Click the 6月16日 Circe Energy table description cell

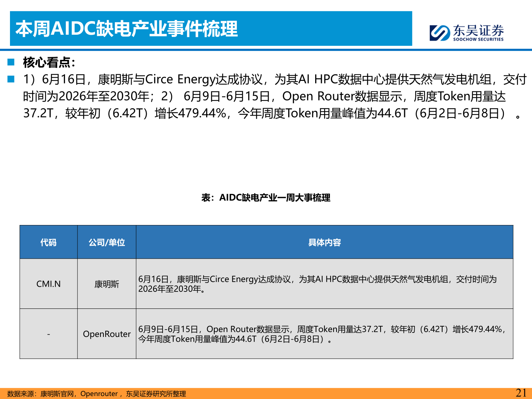point(325,284)
